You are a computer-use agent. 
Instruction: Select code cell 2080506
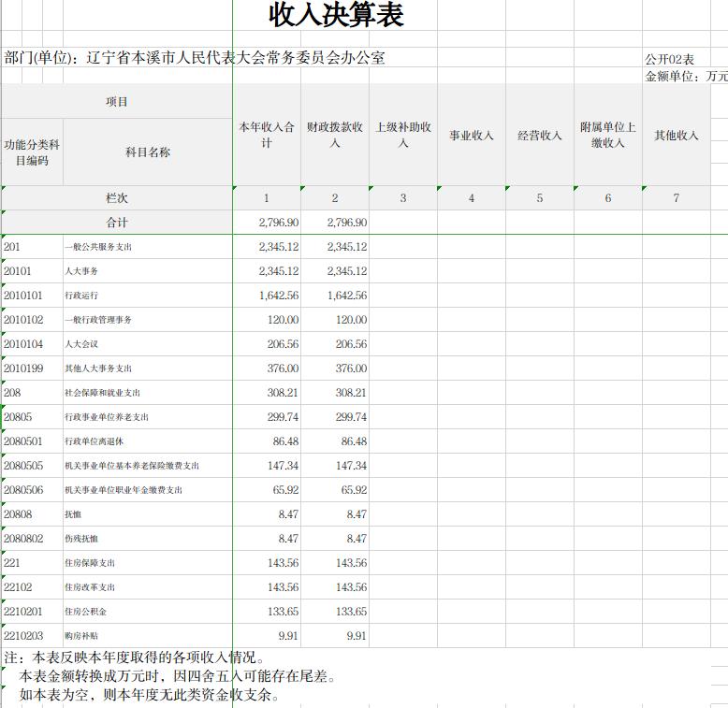tap(32, 490)
